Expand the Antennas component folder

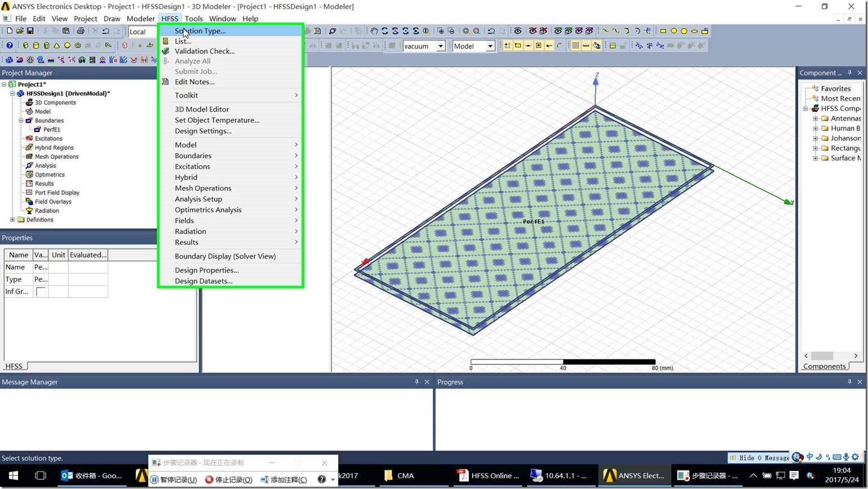[x=815, y=118]
